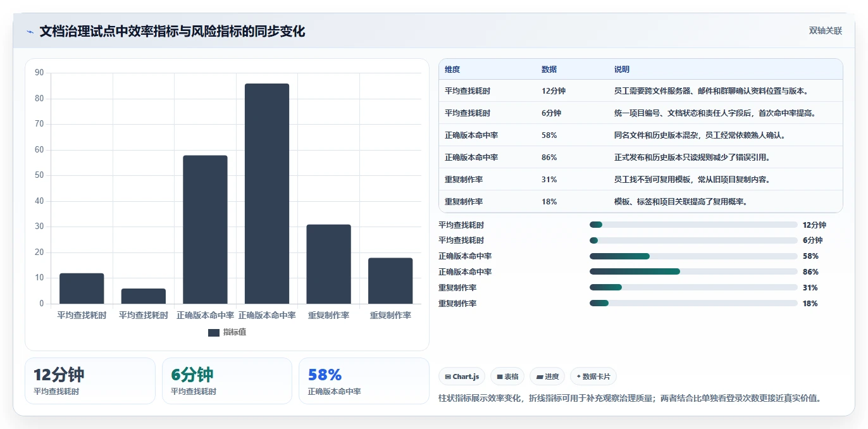Click the chart bar at value 12
Viewport: 868px width, 429px height.
click(x=82, y=289)
